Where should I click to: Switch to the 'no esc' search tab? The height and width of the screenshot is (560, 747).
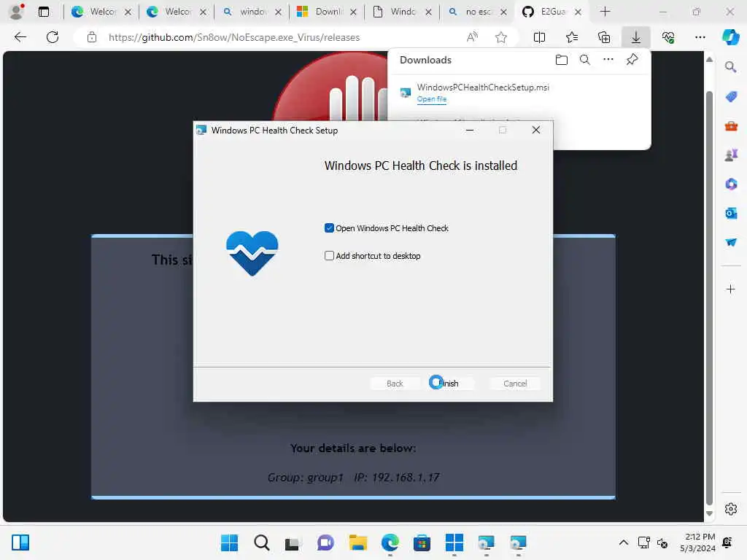point(477,12)
